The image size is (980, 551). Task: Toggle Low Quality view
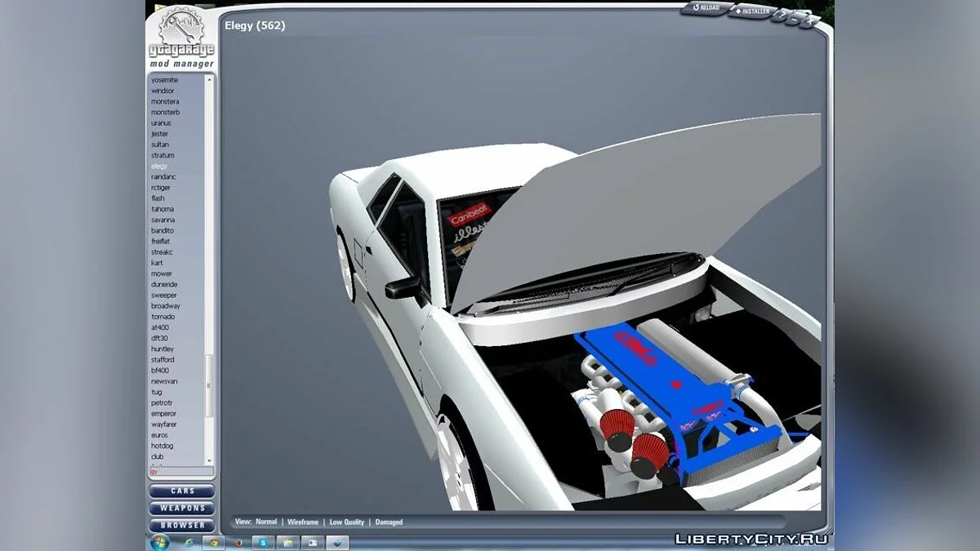(x=347, y=522)
